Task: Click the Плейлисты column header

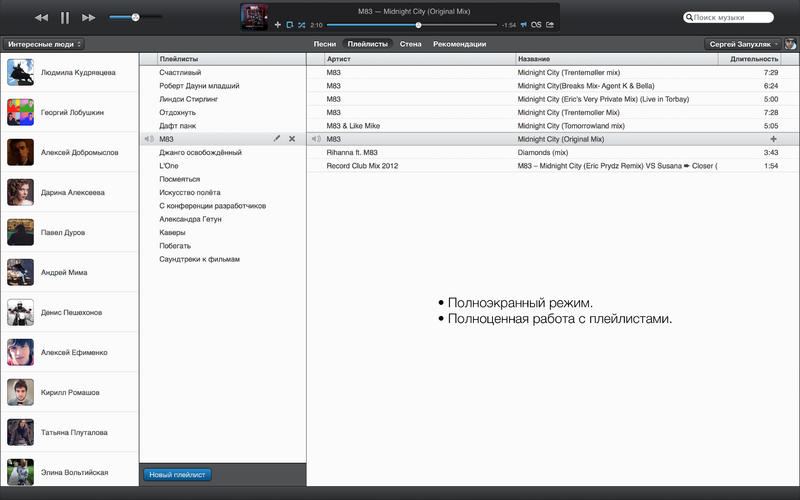Action: point(231,59)
